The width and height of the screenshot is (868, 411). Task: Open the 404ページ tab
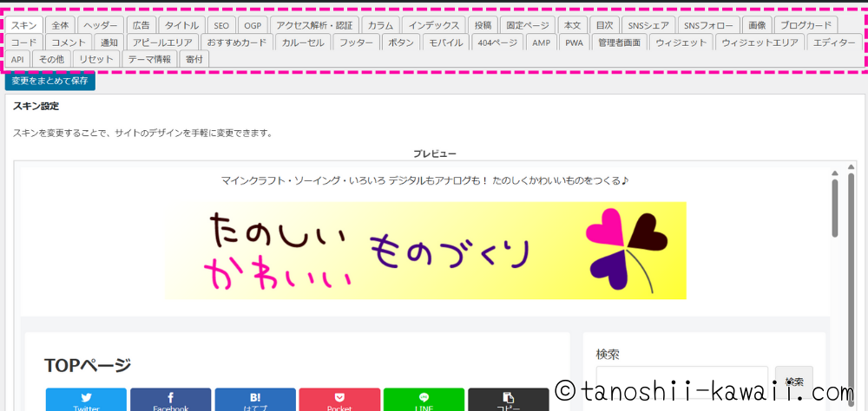tap(497, 42)
